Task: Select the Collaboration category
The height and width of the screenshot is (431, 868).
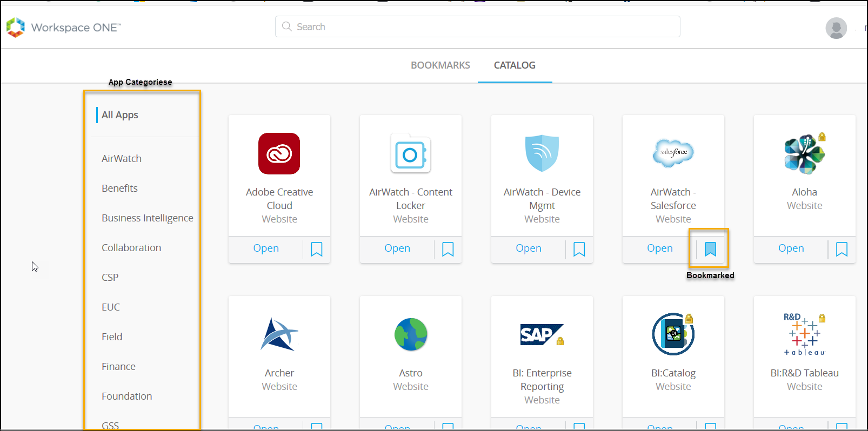Action: click(x=131, y=248)
